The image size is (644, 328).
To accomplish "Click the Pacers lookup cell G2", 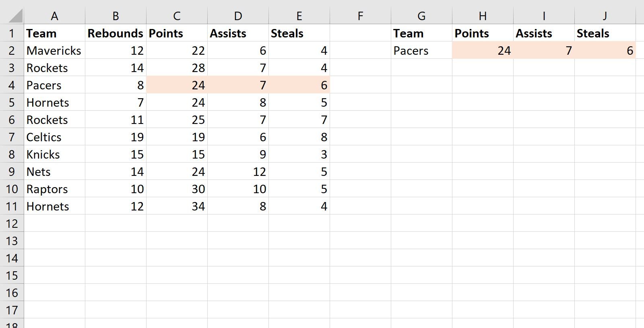I will click(421, 51).
